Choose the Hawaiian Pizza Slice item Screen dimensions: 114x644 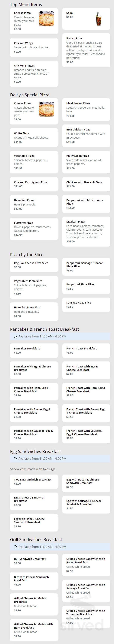tap(34, 311)
